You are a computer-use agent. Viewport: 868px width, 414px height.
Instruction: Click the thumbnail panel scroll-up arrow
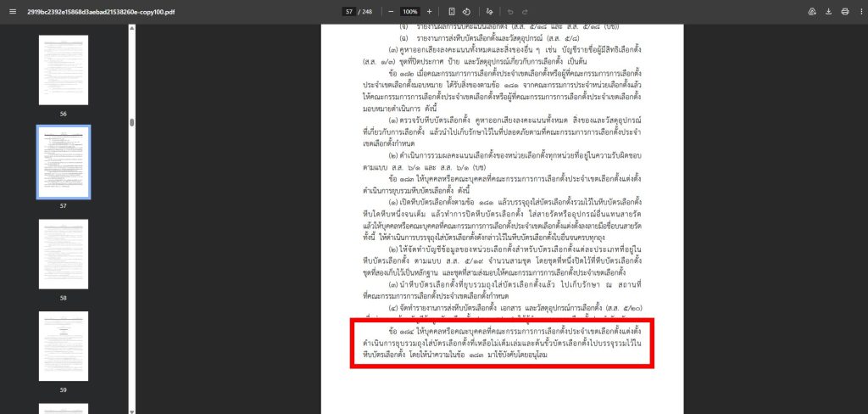tap(131, 29)
